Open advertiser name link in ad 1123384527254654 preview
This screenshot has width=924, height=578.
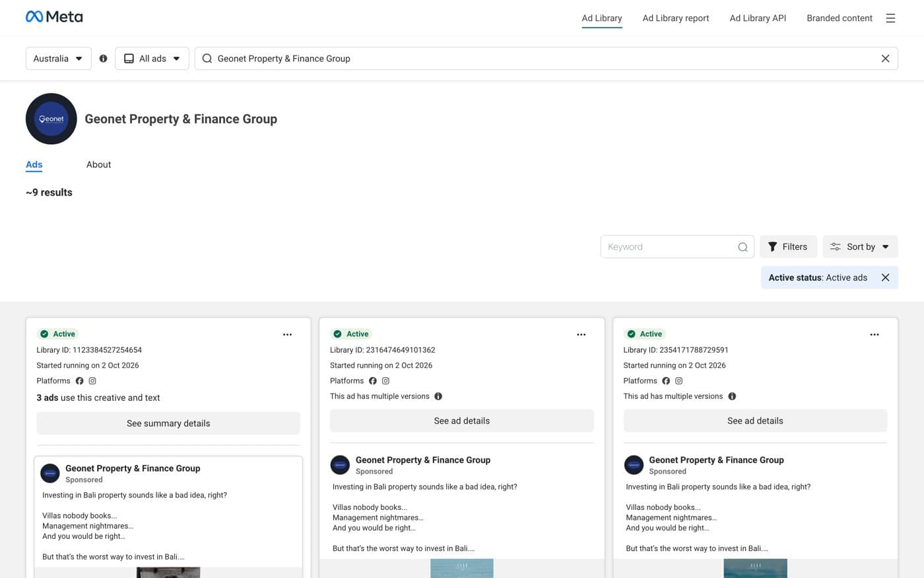click(133, 468)
